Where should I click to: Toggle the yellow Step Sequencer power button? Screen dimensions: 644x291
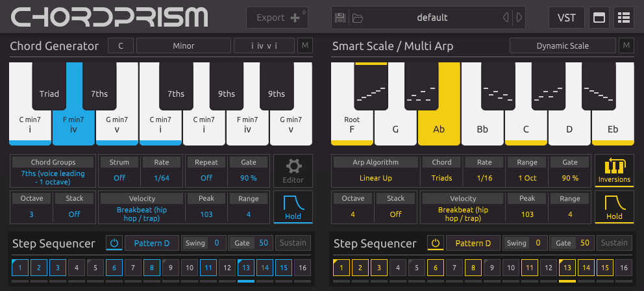[x=436, y=244]
